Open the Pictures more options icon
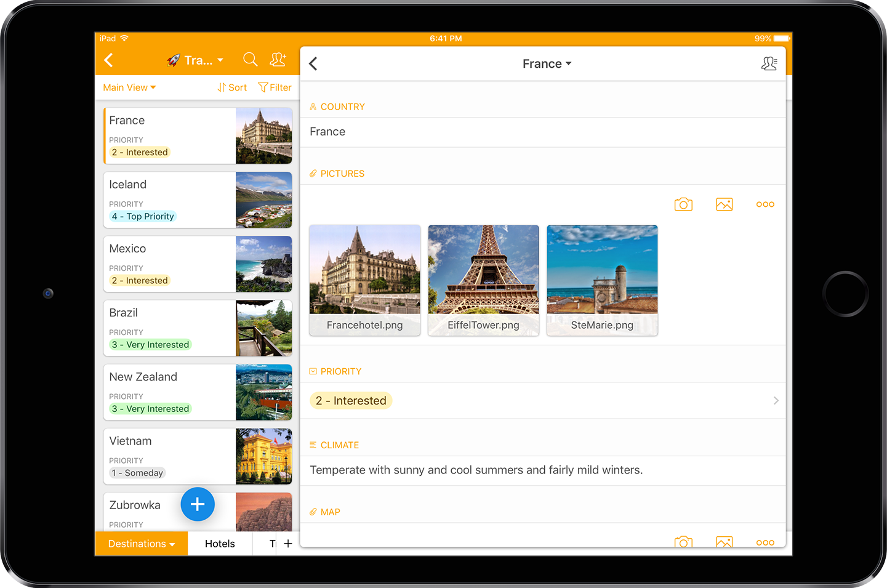 (x=765, y=204)
